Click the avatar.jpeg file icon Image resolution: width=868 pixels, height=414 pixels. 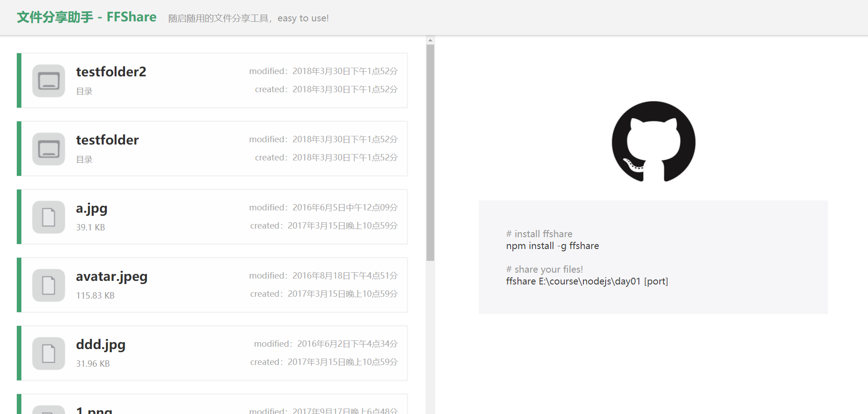(x=49, y=285)
